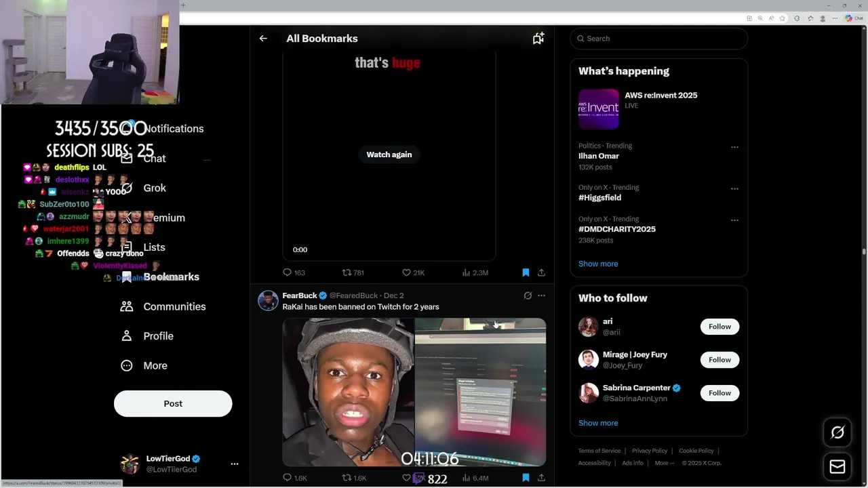868x488 pixels.
Task: Open Ilhan Omar trending topic
Action: click(x=599, y=156)
